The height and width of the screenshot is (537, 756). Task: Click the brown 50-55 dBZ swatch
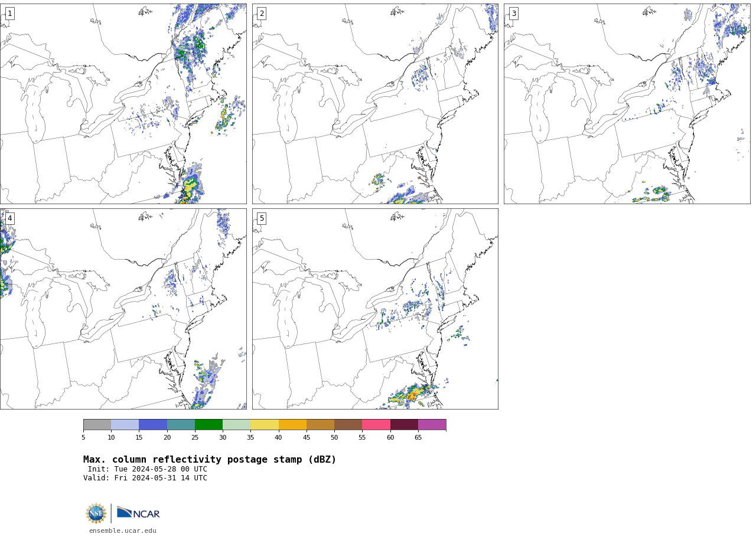(x=348, y=425)
